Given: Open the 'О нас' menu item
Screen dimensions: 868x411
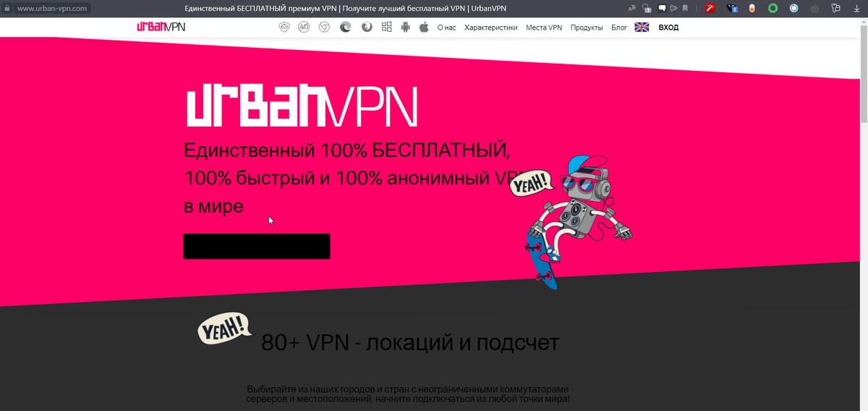Looking at the screenshot, I should point(448,27).
